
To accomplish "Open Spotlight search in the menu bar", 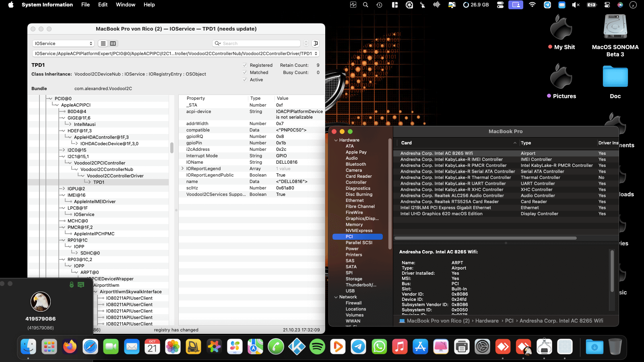I will 365,5.
